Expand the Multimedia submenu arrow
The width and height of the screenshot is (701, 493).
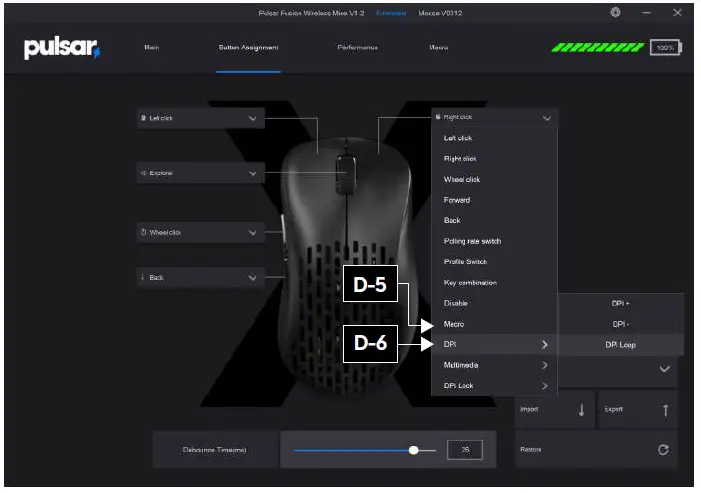pyautogui.click(x=544, y=365)
